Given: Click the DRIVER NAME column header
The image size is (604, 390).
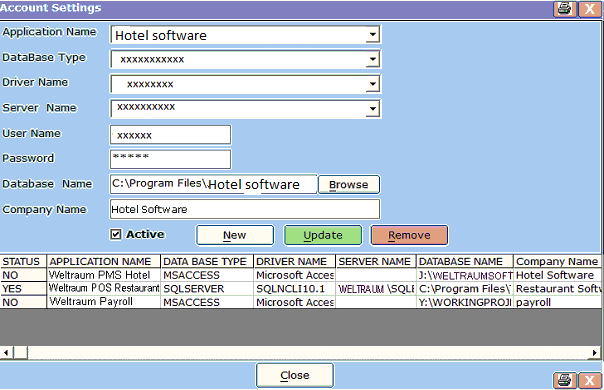Looking at the screenshot, I should point(295,261).
